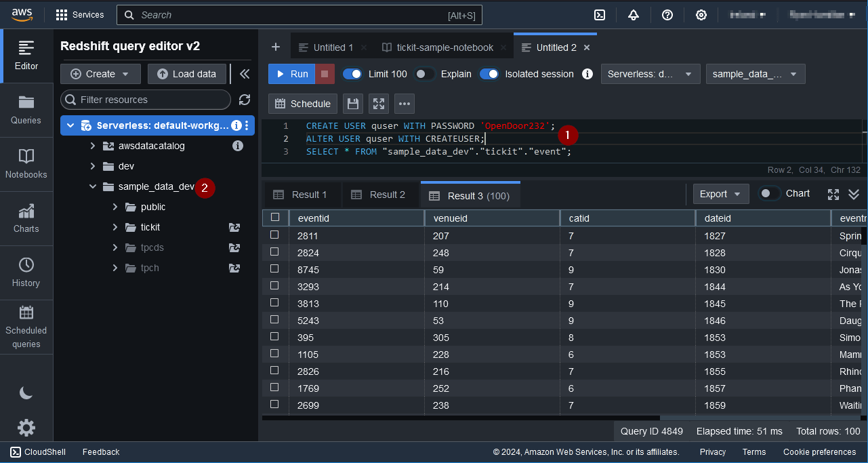Open settings gear in sidebar
Image resolution: width=868 pixels, height=463 pixels.
tap(26, 428)
